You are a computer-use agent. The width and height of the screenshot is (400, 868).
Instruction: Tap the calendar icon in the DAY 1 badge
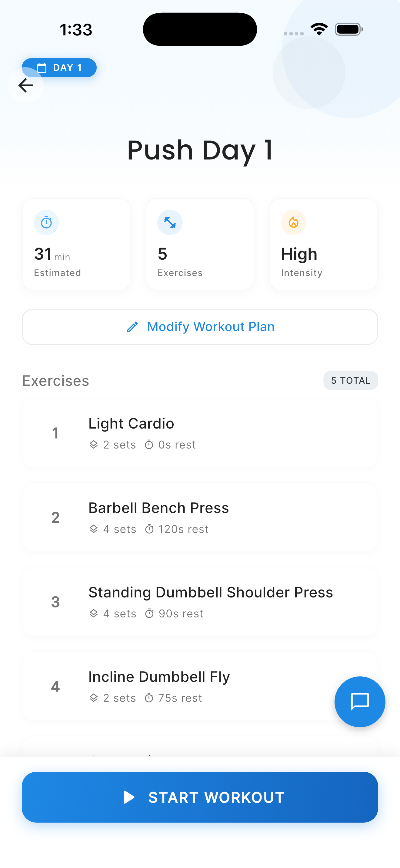(x=42, y=67)
